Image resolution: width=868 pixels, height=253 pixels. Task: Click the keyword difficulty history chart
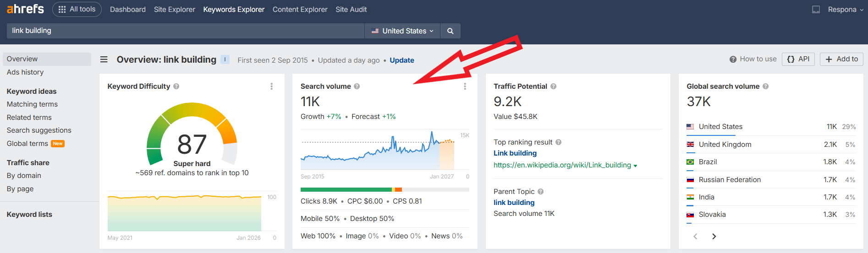pos(184,213)
